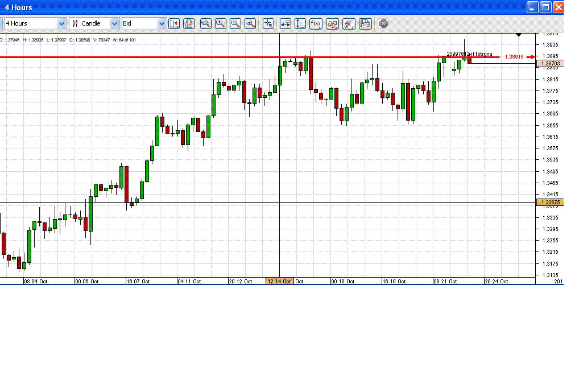Click the zoom in magnifier icon

point(221,24)
